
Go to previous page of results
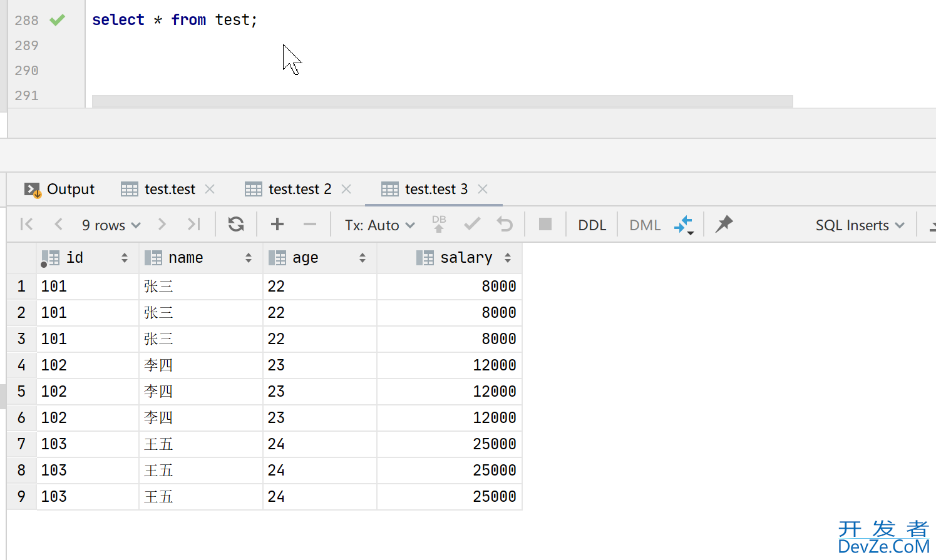pyautogui.click(x=58, y=224)
